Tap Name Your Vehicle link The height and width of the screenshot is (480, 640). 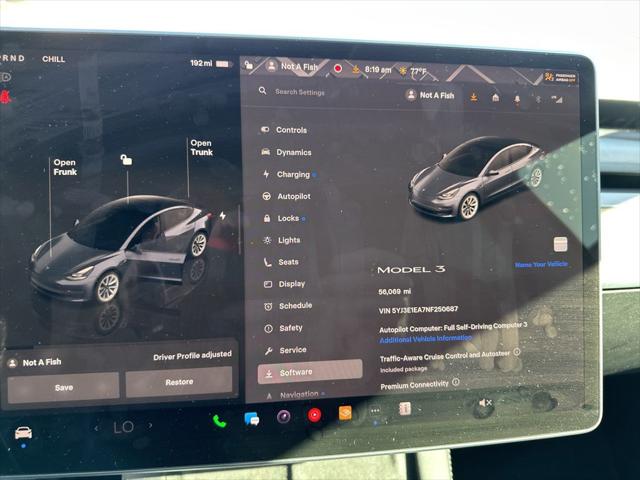(x=541, y=264)
